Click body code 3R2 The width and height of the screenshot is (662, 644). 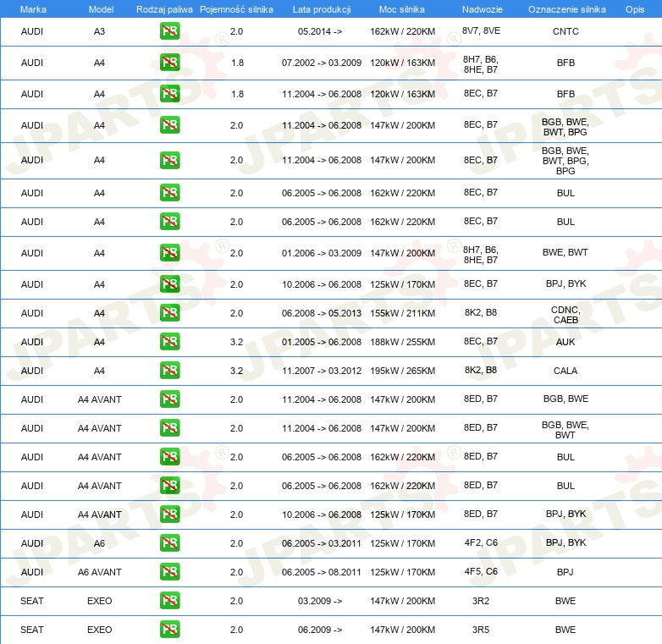(481, 601)
